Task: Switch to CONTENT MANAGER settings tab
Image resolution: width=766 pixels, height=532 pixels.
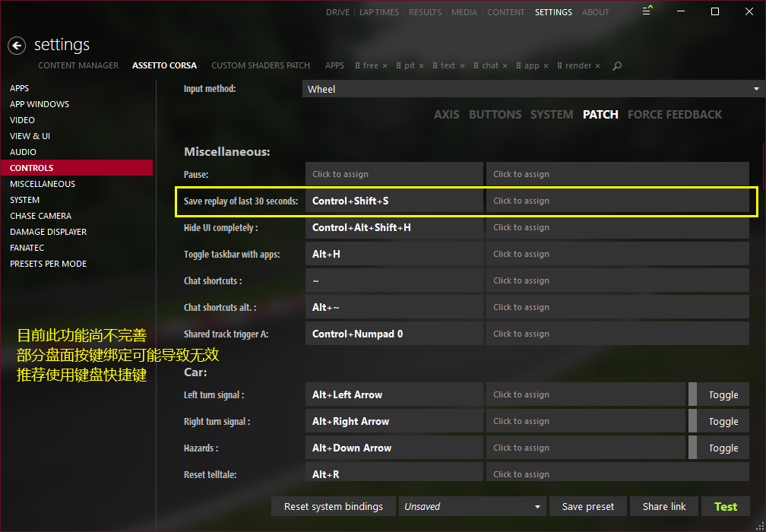Action: [x=78, y=65]
